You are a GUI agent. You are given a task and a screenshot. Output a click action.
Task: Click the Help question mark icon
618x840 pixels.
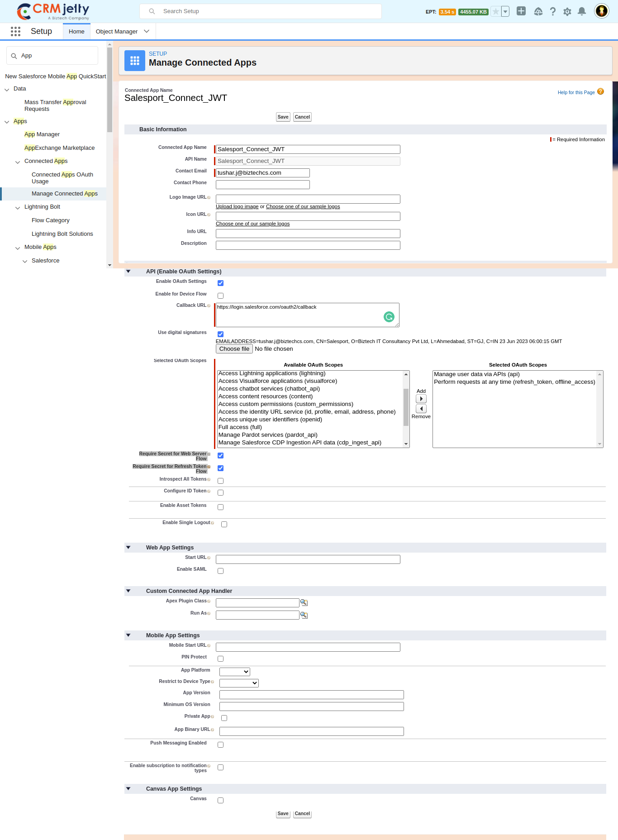click(553, 11)
